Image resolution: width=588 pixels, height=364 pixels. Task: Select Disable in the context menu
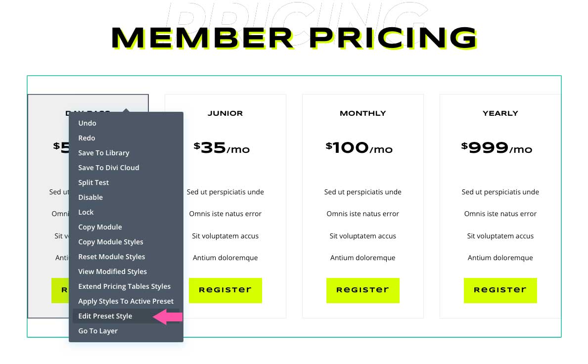(90, 197)
